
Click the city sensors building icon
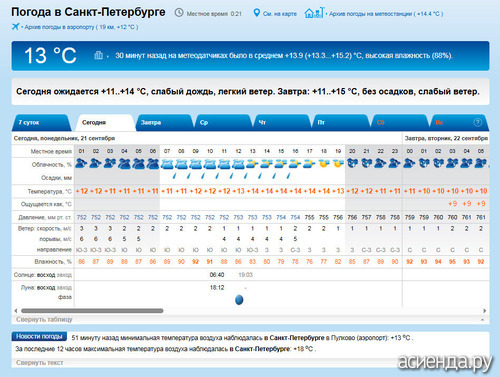coord(98,55)
